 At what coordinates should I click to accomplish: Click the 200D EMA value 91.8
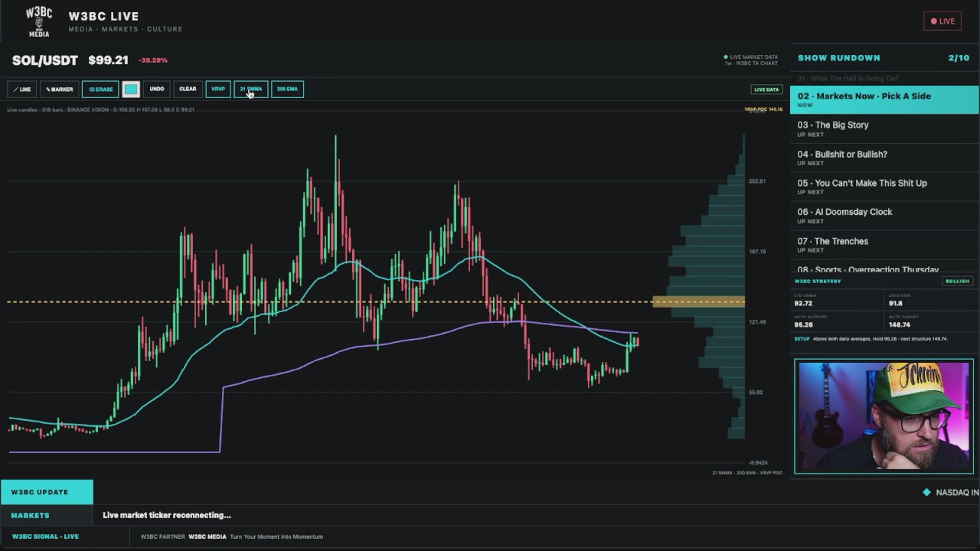(895, 303)
